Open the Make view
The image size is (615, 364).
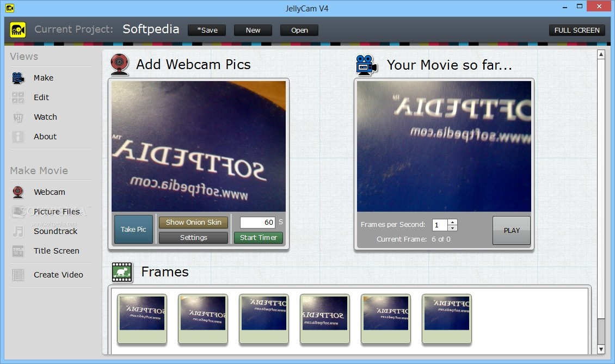44,78
